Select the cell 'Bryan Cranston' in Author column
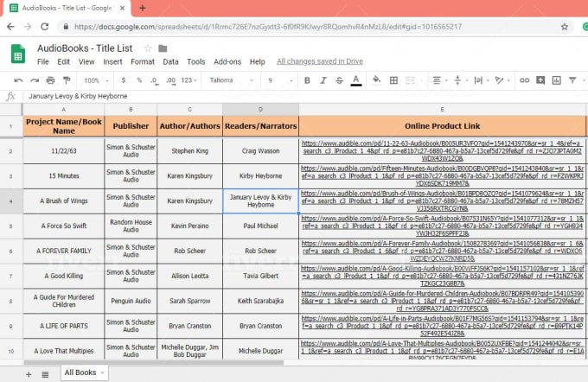This screenshot has height=382, width=588. [x=189, y=326]
